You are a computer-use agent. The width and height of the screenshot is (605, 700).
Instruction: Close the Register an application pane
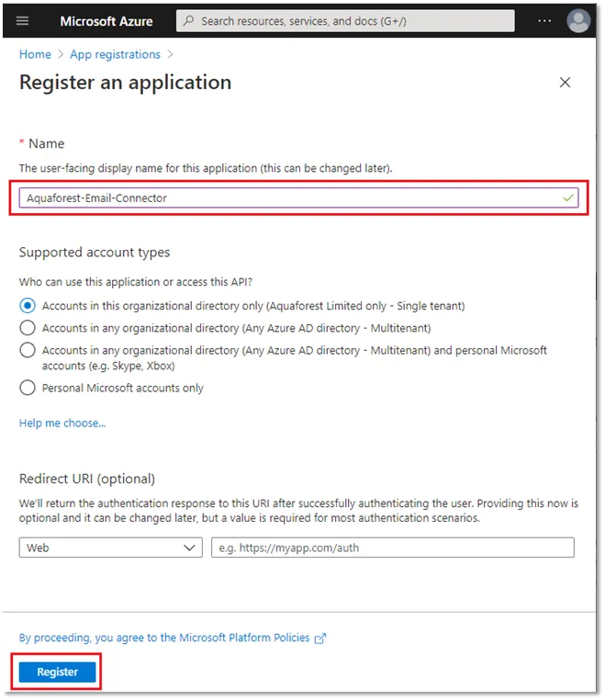pos(565,83)
